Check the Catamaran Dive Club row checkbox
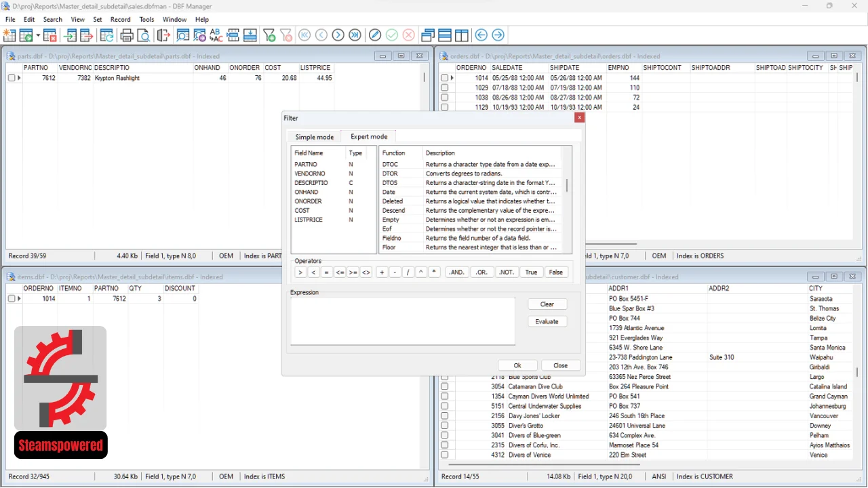This screenshot has width=868, height=488. tap(445, 386)
